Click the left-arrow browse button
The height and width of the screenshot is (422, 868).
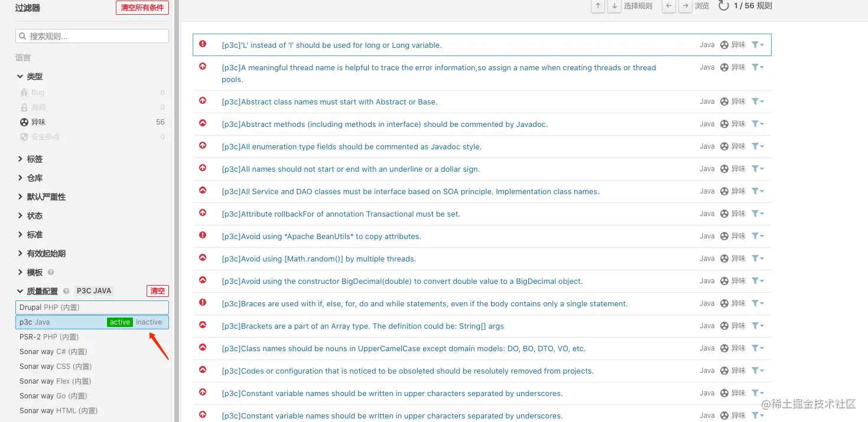point(668,6)
